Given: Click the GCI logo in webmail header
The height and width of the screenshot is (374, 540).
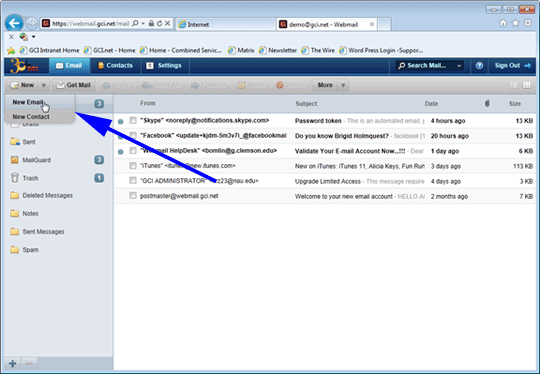Looking at the screenshot, I should click(23, 65).
